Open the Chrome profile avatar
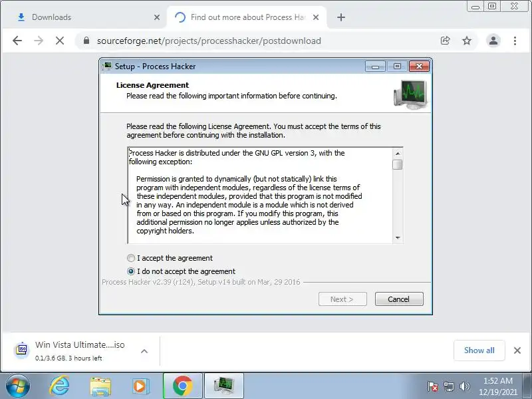 click(x=493, y=41)
